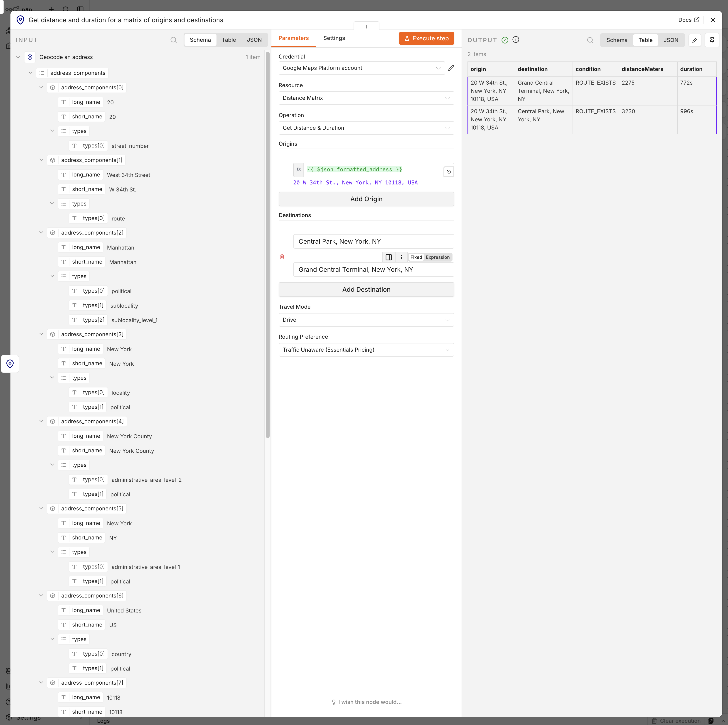Screen dimensions: 728x725
Task: Open the Routing Preference dropdown
Action: 366,350
